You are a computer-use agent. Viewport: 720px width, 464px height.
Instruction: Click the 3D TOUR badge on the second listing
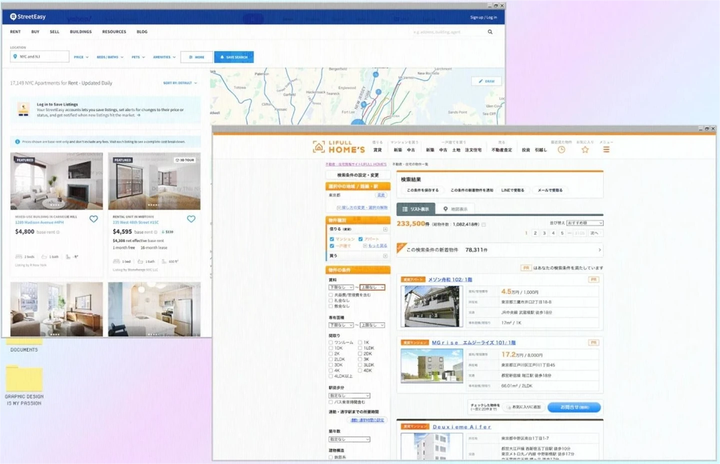pyautogui.click(x=185, y=160)
